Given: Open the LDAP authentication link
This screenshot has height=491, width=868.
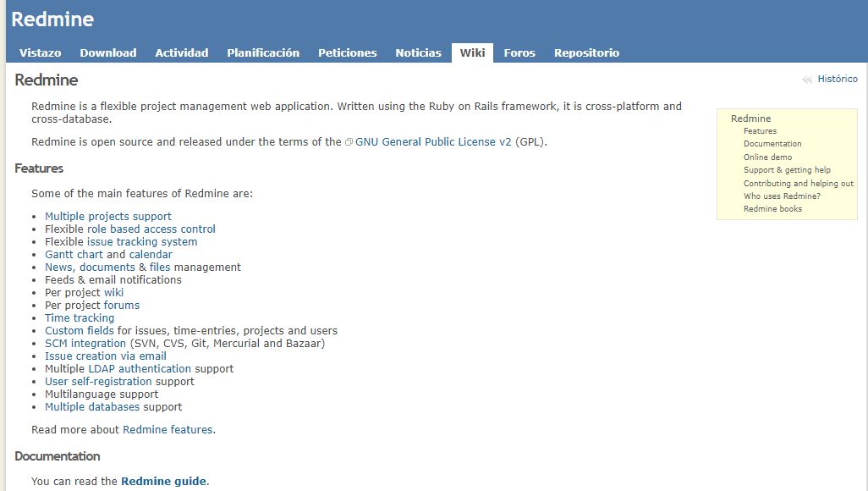Looking at the screenshot, I should (140, 369).
